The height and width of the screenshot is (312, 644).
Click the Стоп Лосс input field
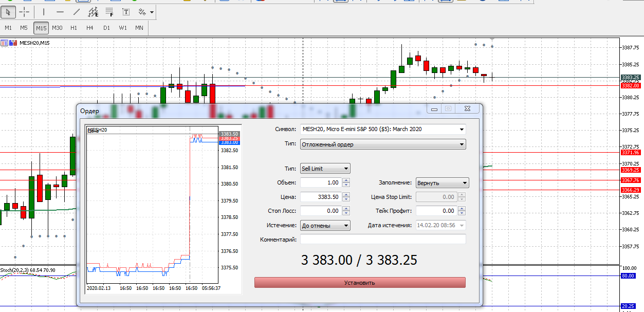click(x=320, y=211)
